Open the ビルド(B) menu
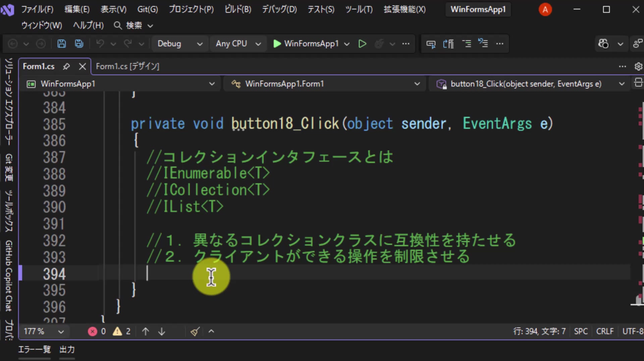This screenshot has width=644, height=361. (238, 9)
